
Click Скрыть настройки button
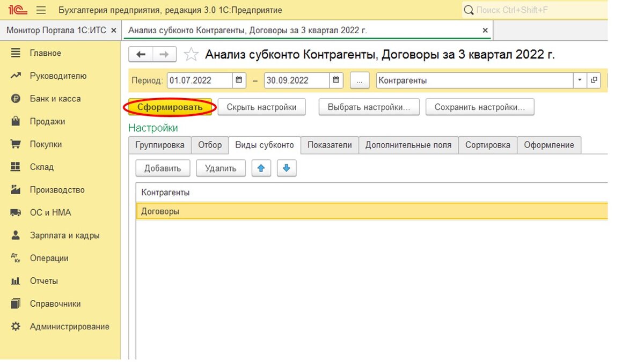tap(261, 107)
